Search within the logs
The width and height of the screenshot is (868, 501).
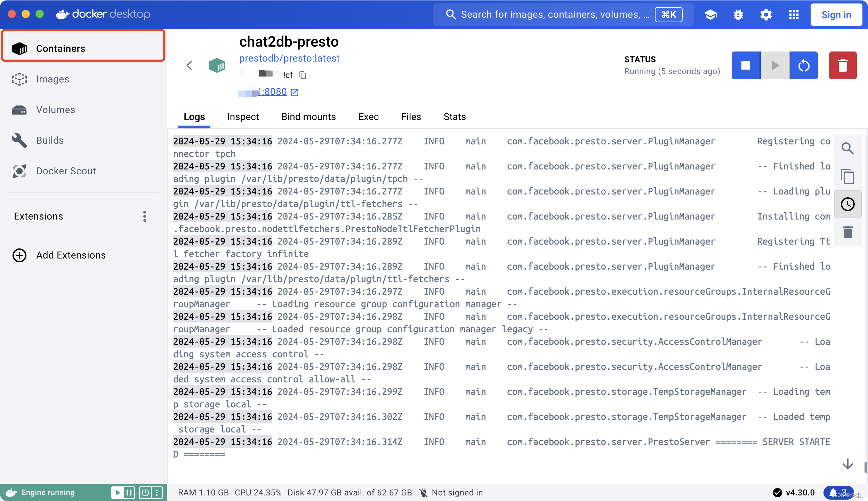click(x=847, y=149)
